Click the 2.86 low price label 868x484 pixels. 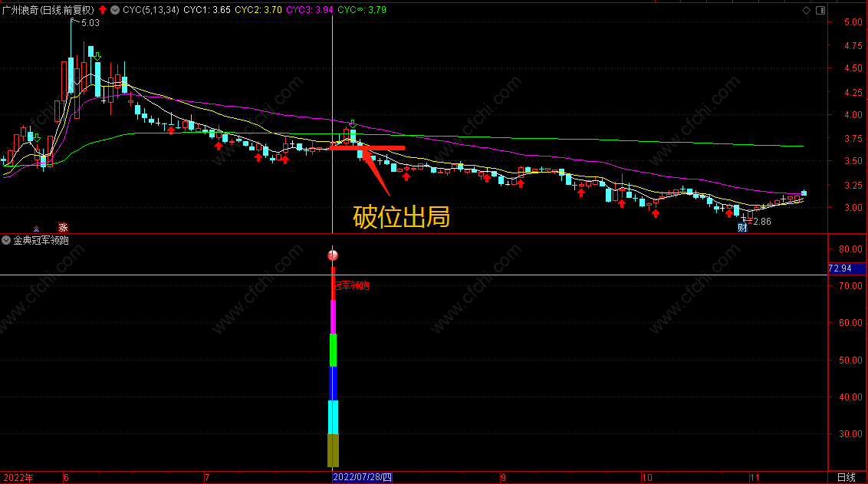click(x=762, y=222)
